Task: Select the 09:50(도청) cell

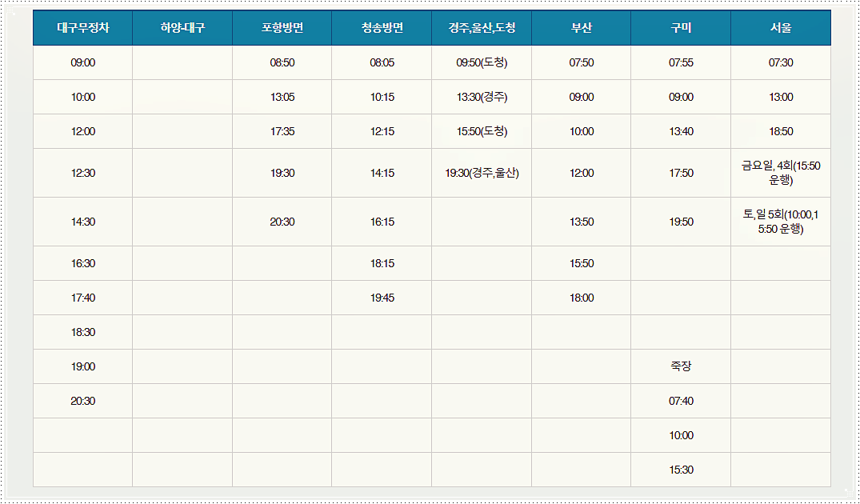Action: [482, 62]
